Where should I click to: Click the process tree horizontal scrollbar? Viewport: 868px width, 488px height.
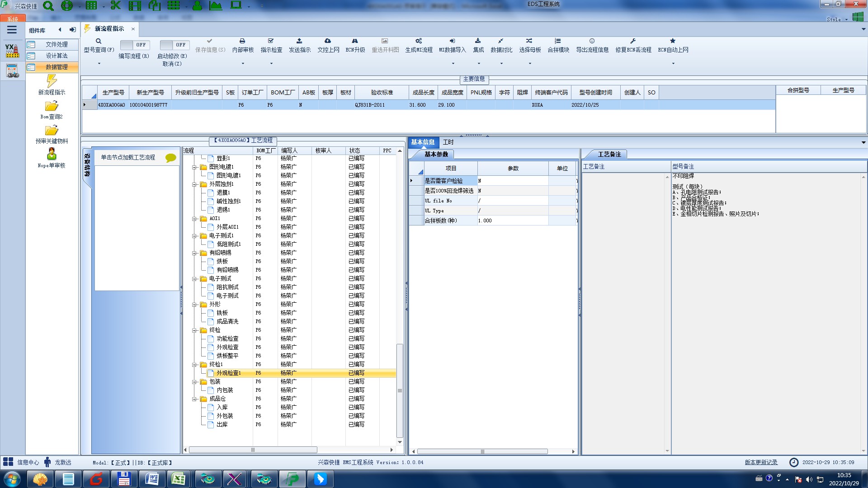pyautogui.click(x=253, y=450)
